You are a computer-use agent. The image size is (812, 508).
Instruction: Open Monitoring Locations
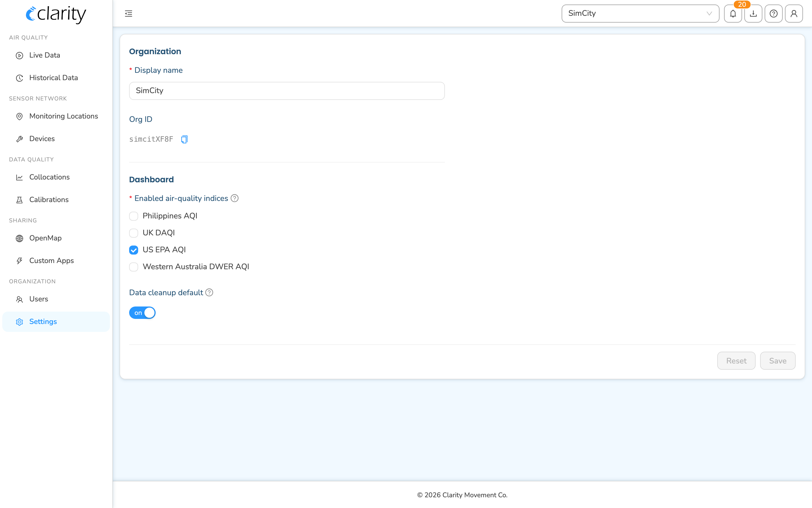click(x=56, y=116)
